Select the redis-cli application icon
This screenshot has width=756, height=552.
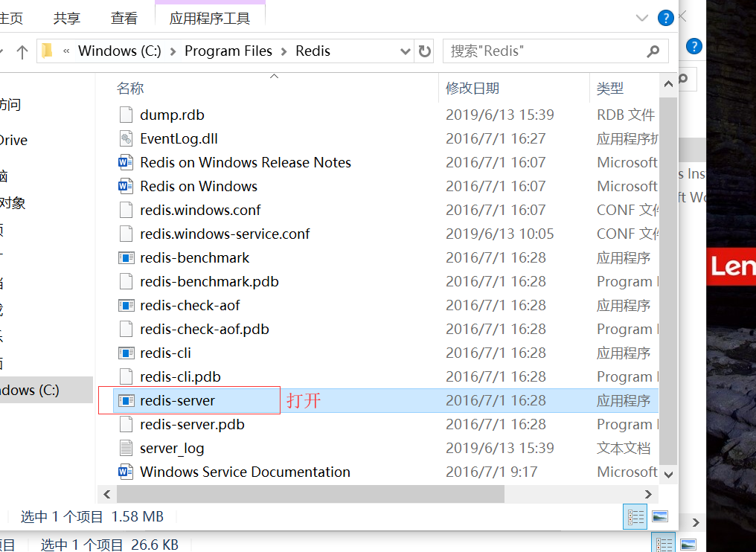pos(126,353)
